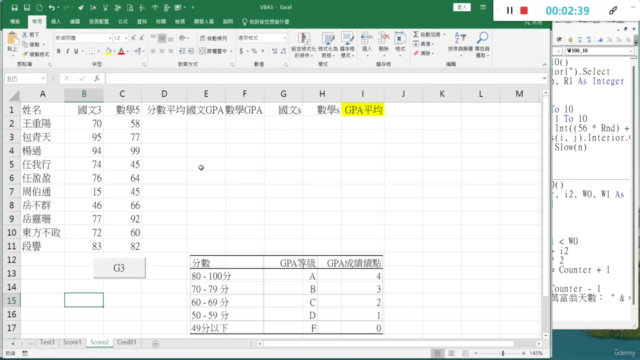Click in the formula bar input
This screenshot has width=640, height=360.
coord(322,78)
